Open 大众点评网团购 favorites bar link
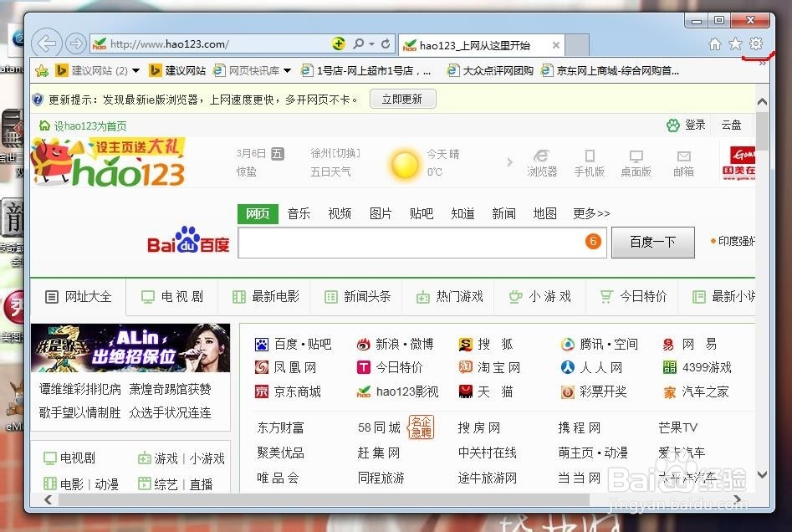The width and height of the screenshot is (792, 532). [x=490, y=71]
